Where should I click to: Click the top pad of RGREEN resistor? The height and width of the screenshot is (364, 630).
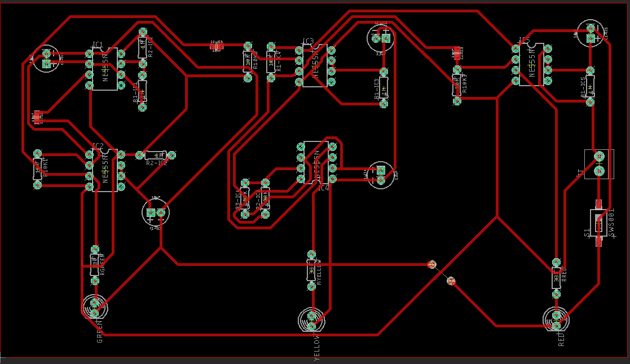point(94,249)
